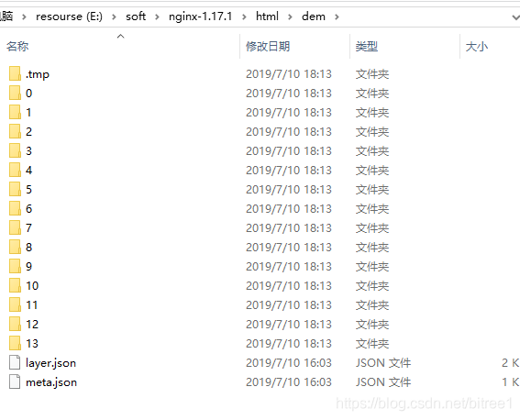This screenshot has height=420, width=520.
Task: Sort by 类型 column header
Action: click(367, 47)
